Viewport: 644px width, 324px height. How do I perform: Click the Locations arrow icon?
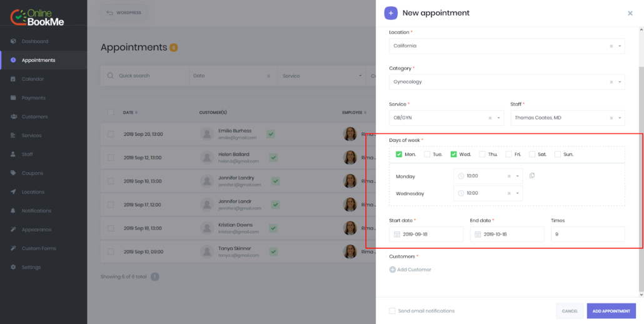(13, 192)
